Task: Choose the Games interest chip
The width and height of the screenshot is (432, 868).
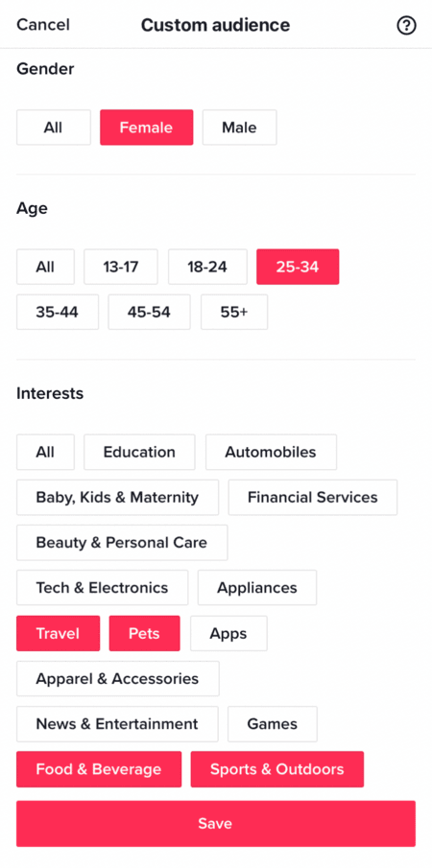Action: point(273,723)
